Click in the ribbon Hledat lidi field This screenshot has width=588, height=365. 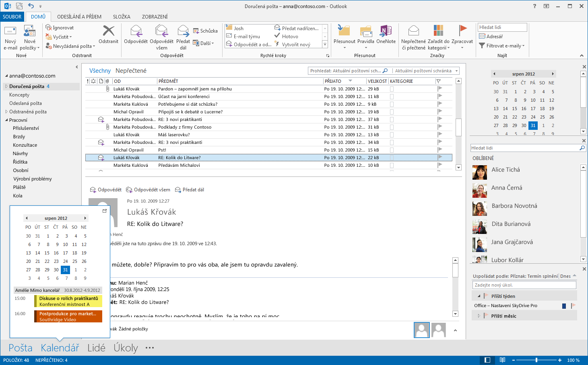(x=502, y=27)
